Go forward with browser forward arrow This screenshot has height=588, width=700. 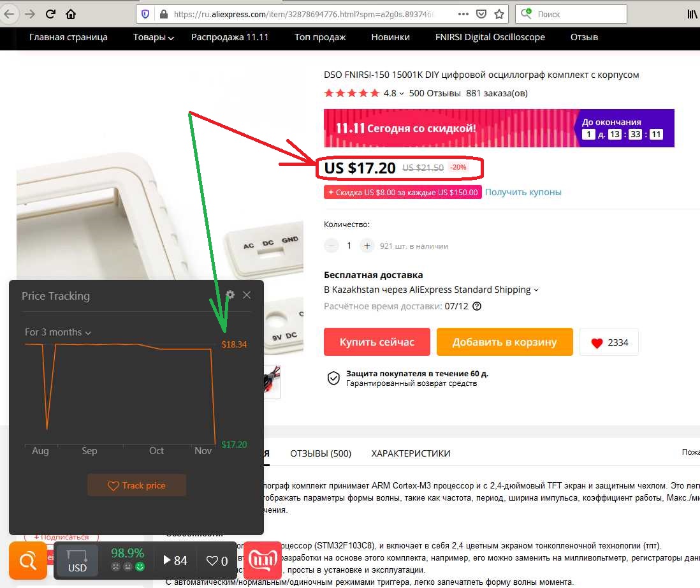(x=29, y=14)
